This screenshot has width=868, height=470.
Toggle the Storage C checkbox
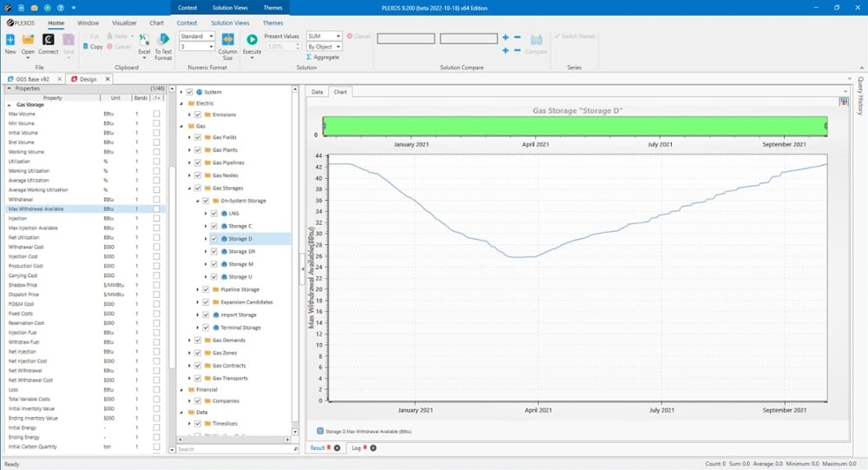point(214,226)
